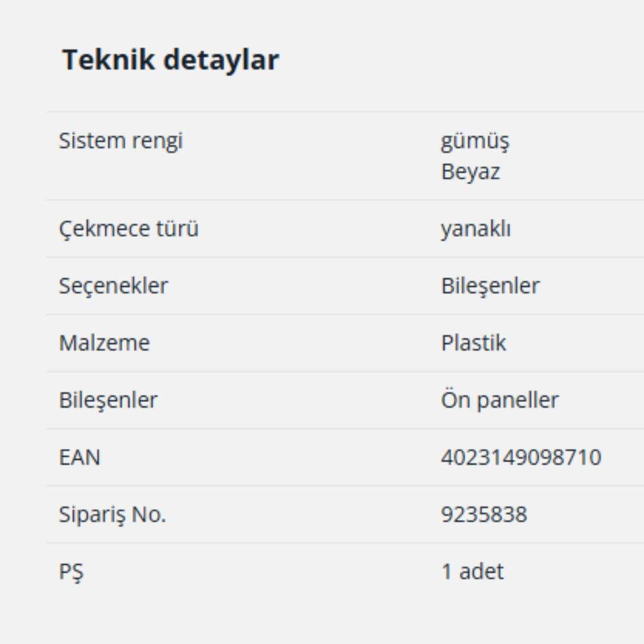Select the Sistem rengi label
Image resolution: width=644 pixels, height=644 pixels.
[x=120, y=141]
